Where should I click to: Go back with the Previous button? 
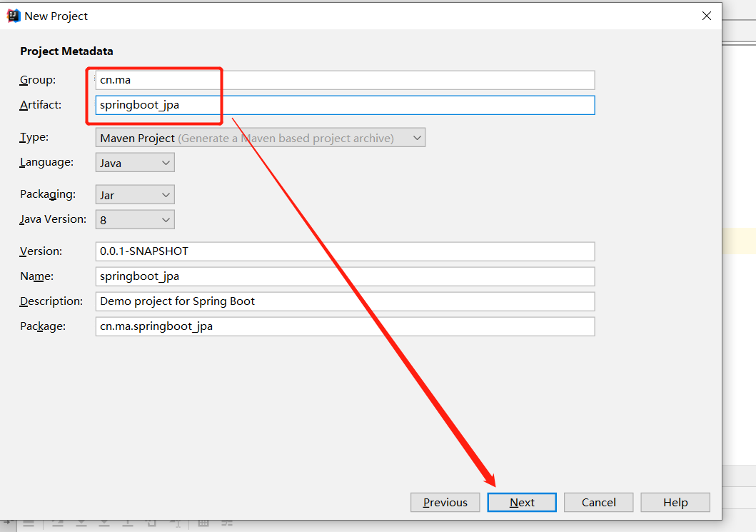point(445,502)
